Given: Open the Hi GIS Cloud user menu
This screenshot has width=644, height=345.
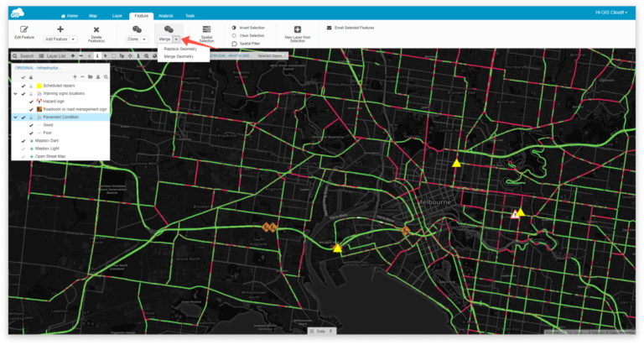Looking at the screenshot, I should pyautogui.click(x=614, y=14).
